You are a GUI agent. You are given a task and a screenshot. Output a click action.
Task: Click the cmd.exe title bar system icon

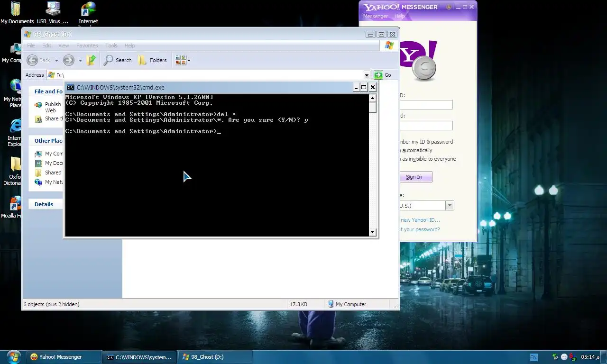click(x=70, y=87)
